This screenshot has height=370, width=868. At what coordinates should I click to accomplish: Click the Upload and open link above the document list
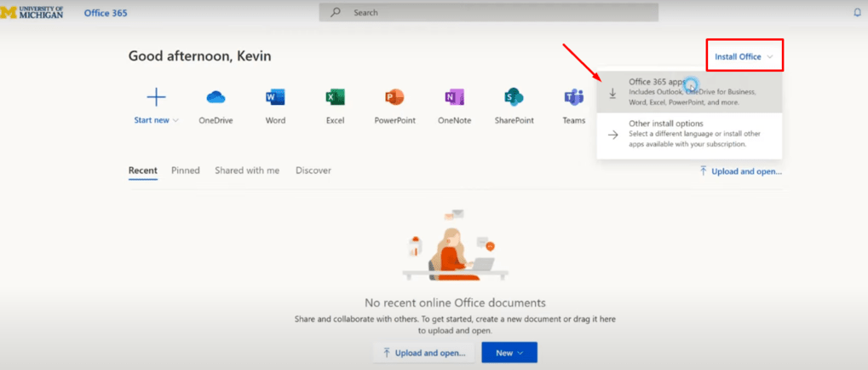(x=741, y=171)
